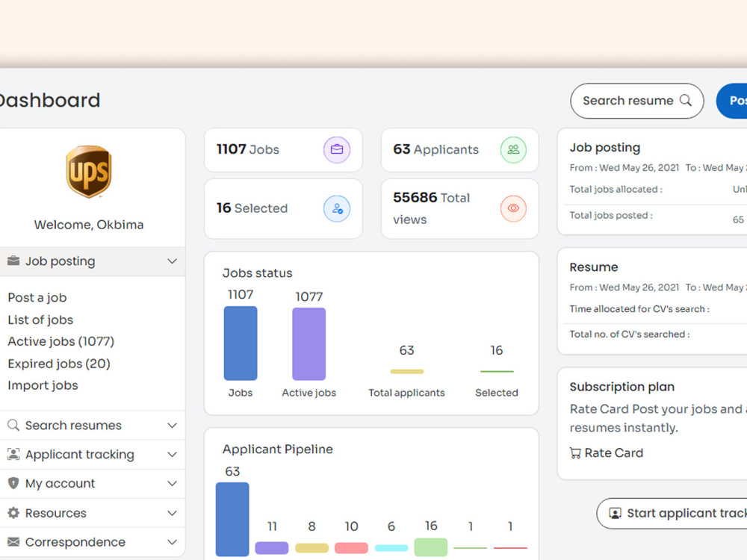Click the envelope icon beside Correspondence
747x560 pixels.
point(13,542)
